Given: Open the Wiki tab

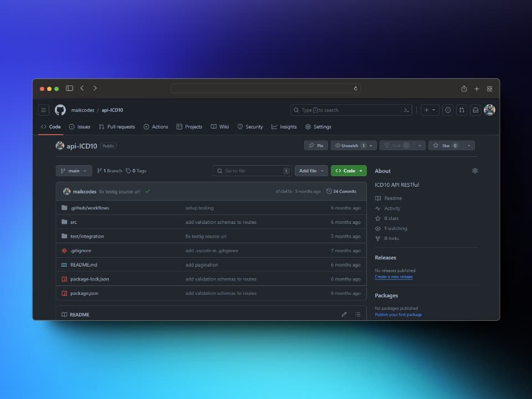Looking at the screenshot, I should (220, 126).
